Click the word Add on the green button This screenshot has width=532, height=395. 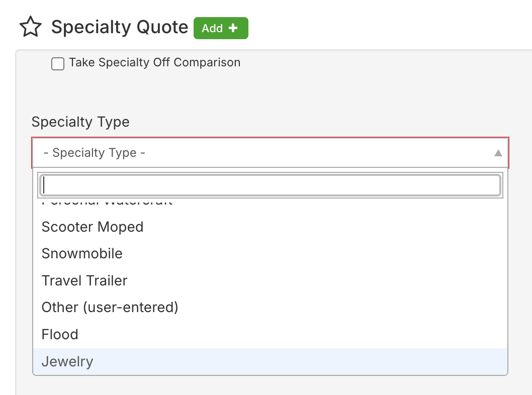coord(212,28)
